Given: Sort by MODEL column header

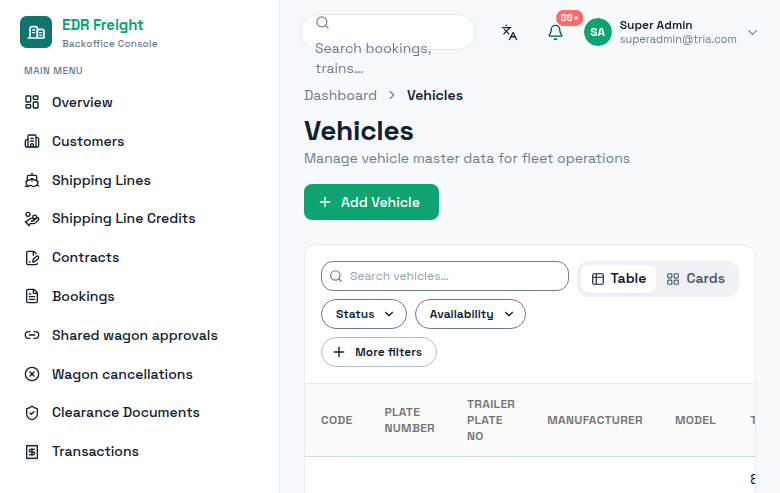Looking at the screenshot, I should pyautogui.click(x=695, y=420).
